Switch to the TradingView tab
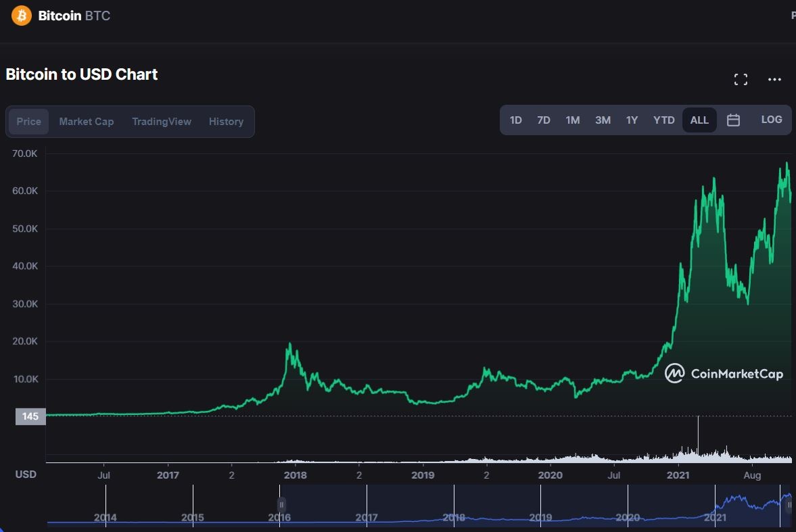 point(161,122)
